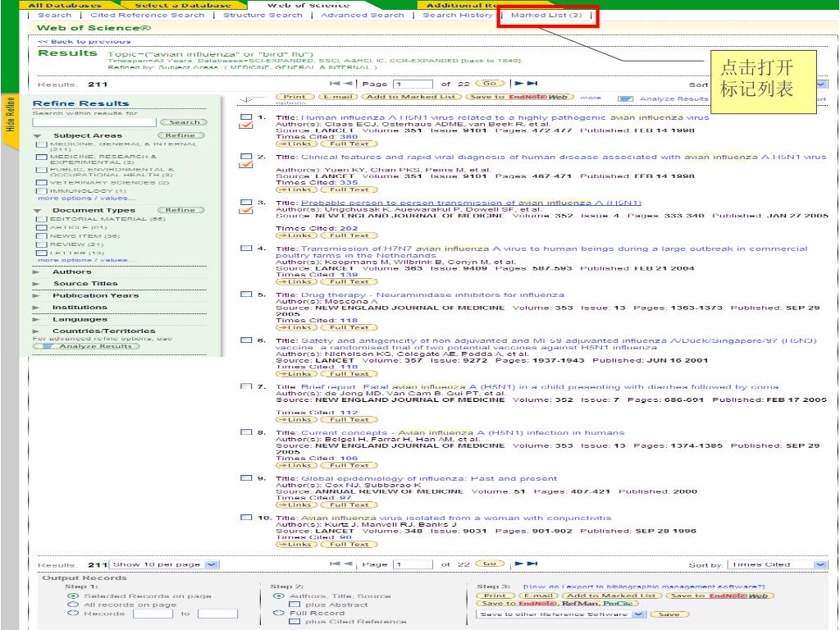Screen dimensions: 840x630
Task: Switch to the All Databases tab
Action: [x=64, y=5]
